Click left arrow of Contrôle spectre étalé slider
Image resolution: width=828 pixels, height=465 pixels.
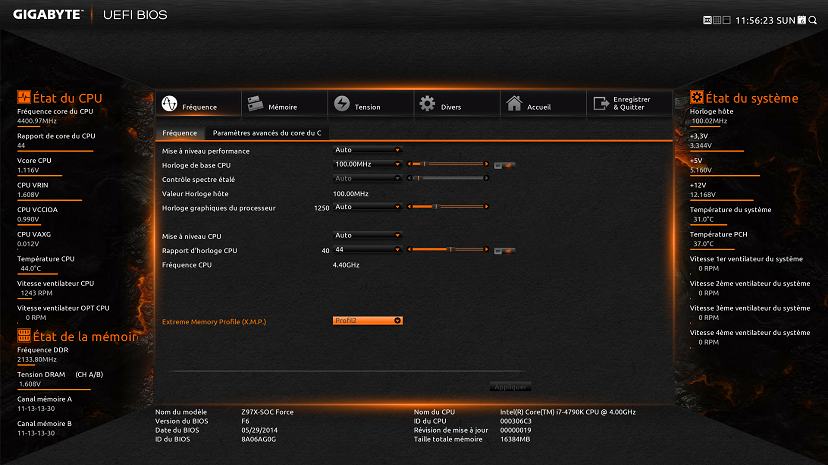click(409, 178)
